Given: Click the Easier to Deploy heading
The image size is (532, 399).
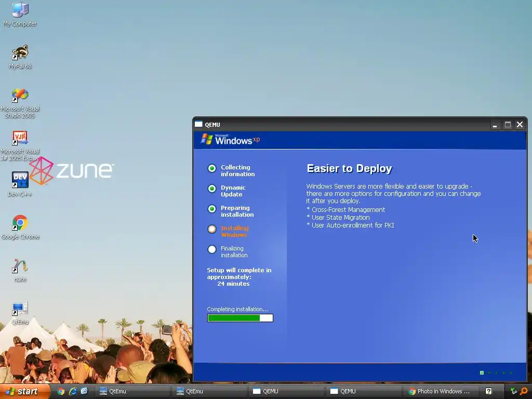Looking at the screenshot, I should click(x=350, y=169).
